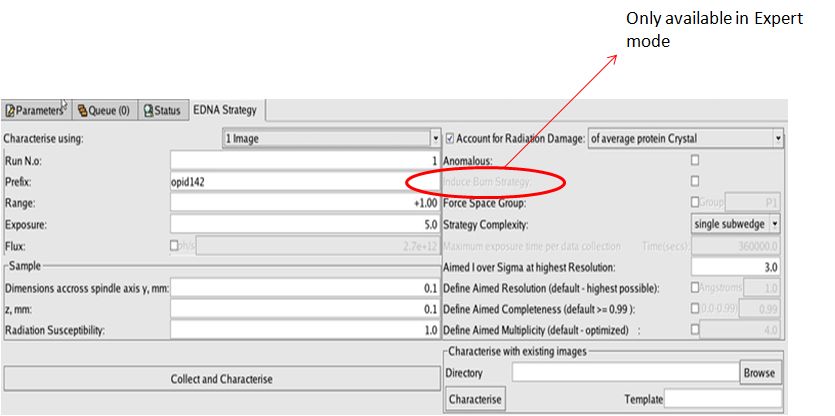Enable Define Aimed Multiplicity checkbox
Screen dimensions: 835x416
click(695, 330)
